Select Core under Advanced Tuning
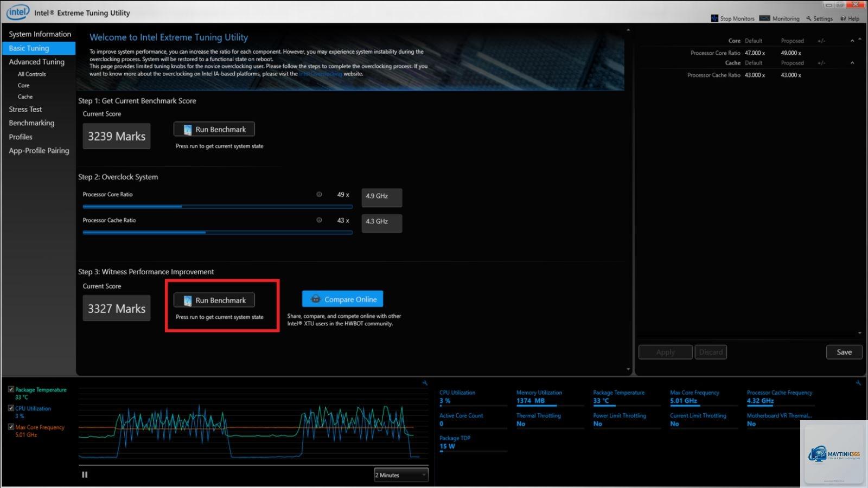Viewport: 868px width, 488px height. pyautogui.click(x=23, y=86)
